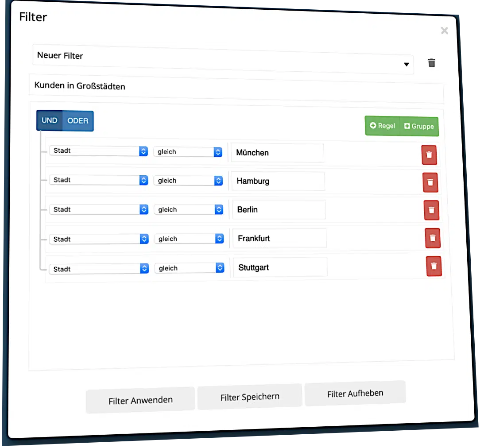This screenshot has width=488, height=448.
Task: Open the gleich operator dropdown in Stuttgart row
Action: coord(189,268)
